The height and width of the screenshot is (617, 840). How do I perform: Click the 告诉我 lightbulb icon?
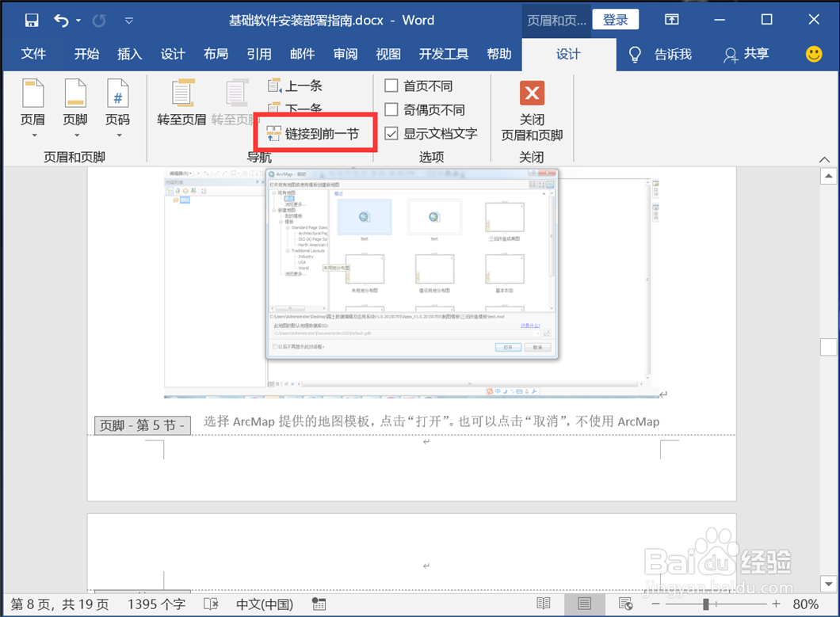coord(635,54)
